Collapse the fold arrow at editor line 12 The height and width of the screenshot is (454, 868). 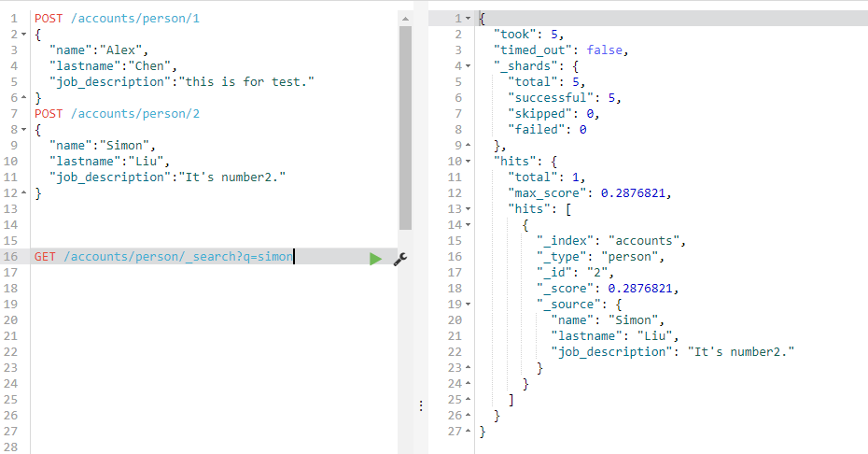point(24,193)
